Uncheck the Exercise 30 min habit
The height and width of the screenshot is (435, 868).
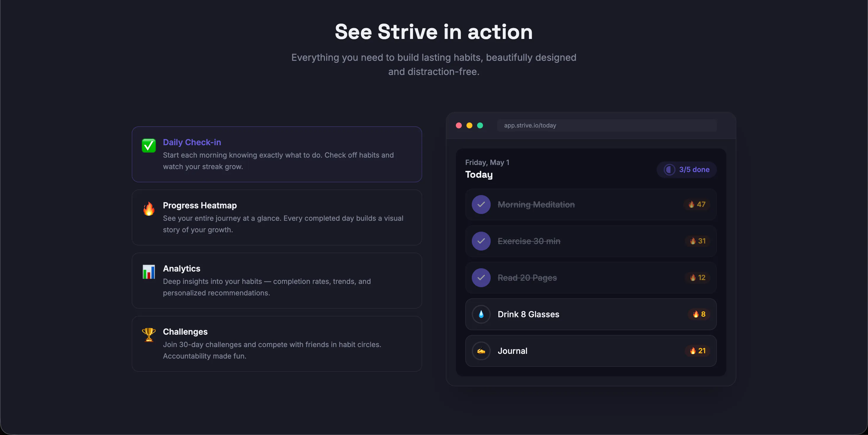coord(481,241)
